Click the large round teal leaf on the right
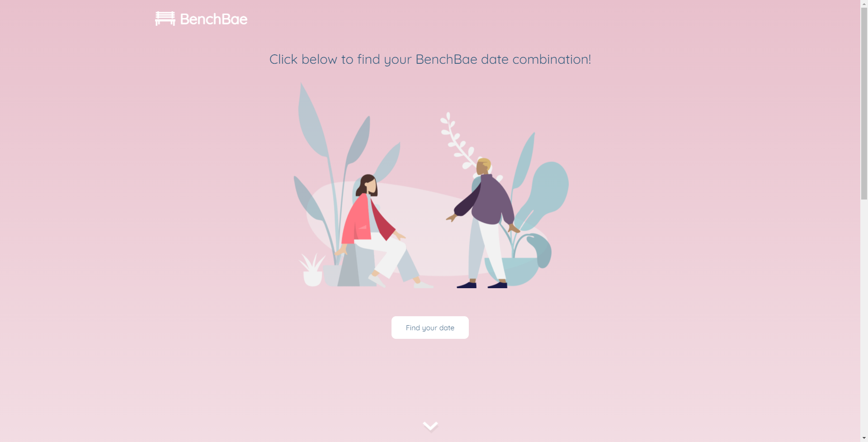The image size is (868, 442). 549,190
